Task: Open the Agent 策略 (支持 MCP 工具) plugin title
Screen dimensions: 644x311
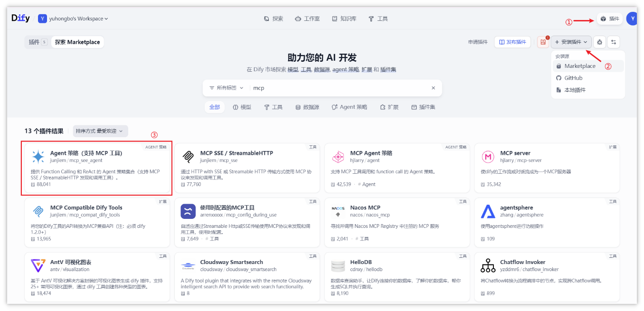Action: point(86,153)
